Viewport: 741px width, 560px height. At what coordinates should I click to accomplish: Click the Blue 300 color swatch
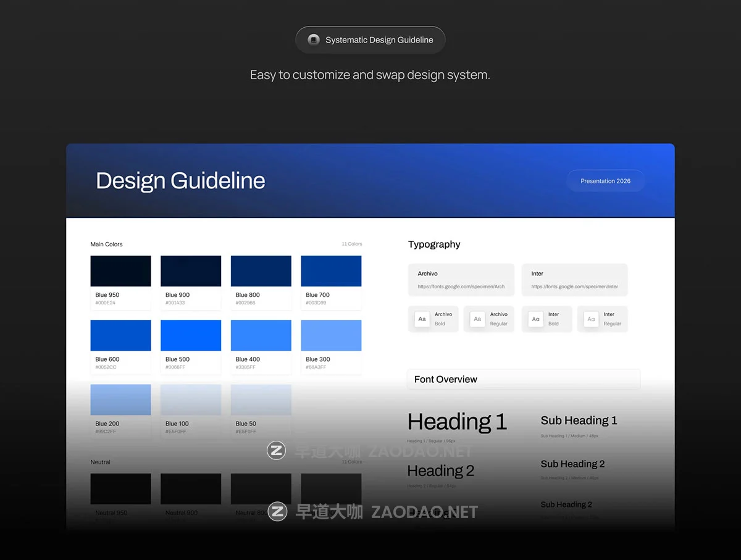pyautogui.click(x=331, y=336)
